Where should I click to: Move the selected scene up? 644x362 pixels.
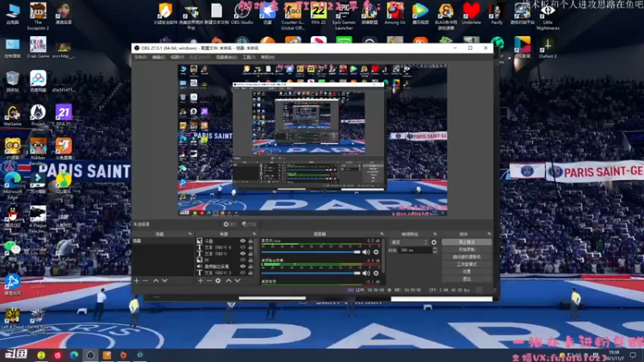click(155, 281)
